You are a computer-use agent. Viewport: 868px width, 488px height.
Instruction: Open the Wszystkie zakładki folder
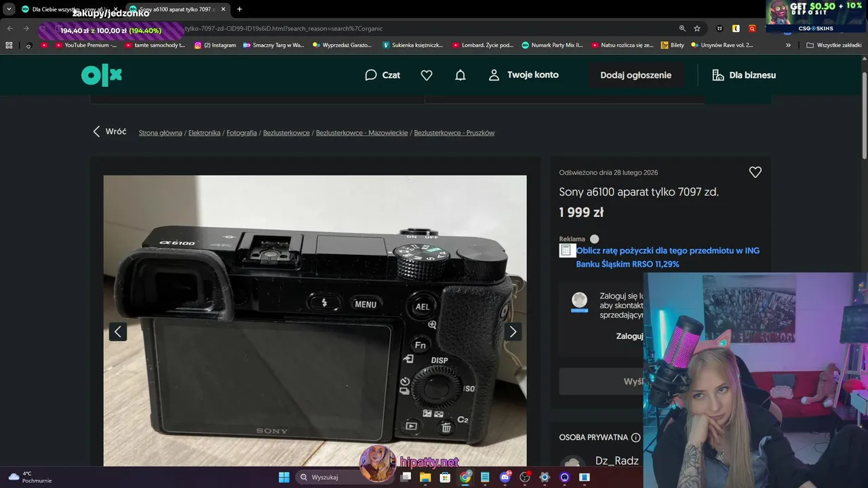tap(834, 45)
